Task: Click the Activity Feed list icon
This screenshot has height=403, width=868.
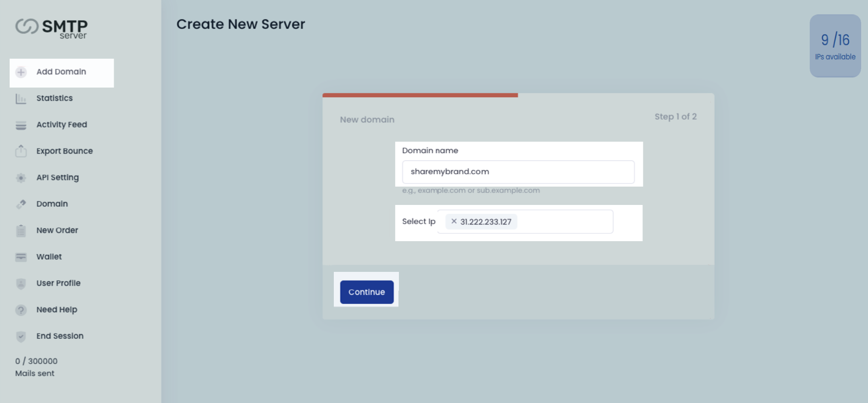Action: click(21, 125)
